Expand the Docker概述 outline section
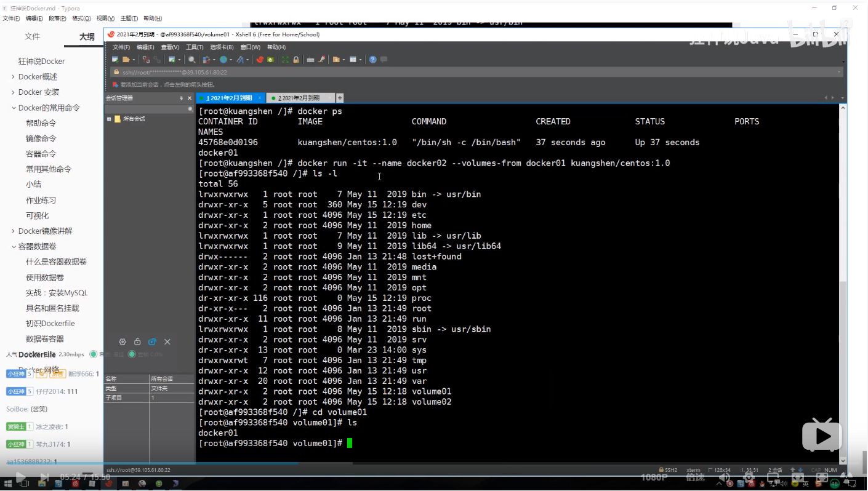Viewport: 868px width, 491px height. point(14,77)
